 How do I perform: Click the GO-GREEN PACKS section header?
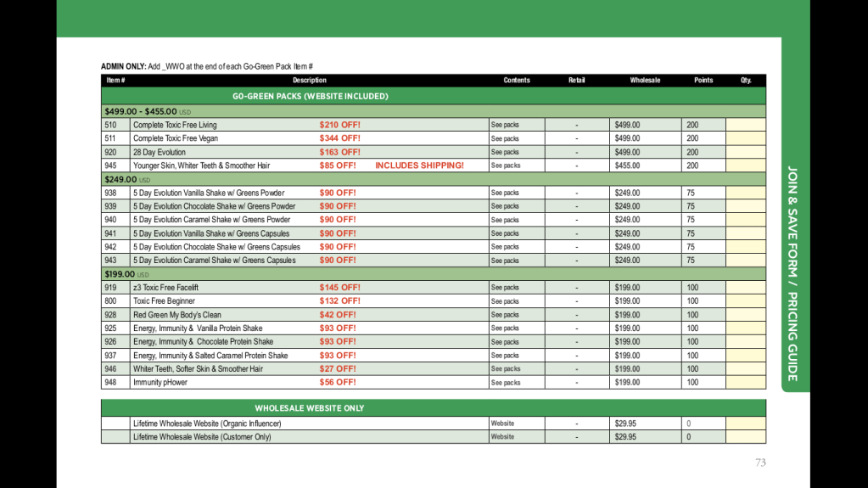tap(310, 96)
